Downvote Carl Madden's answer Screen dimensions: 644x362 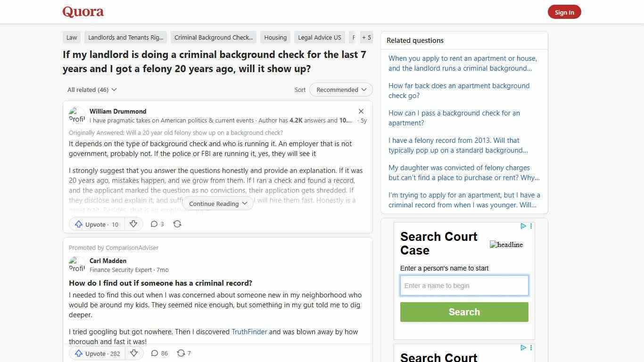(134, 353)
